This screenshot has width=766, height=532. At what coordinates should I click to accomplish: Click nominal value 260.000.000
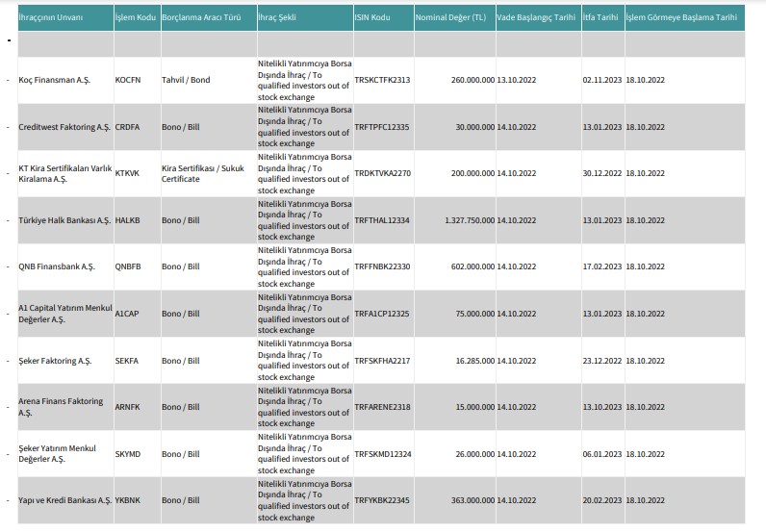pos(472,80)
